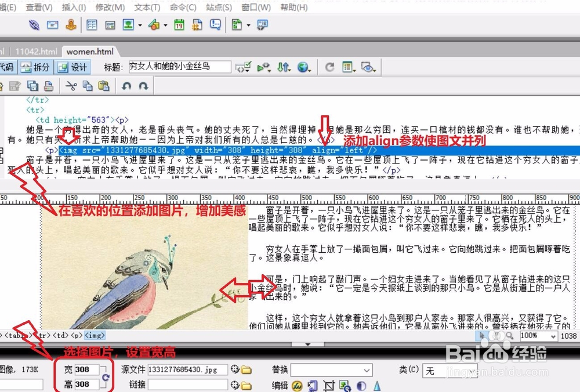Open the 命令(C) menu

[183, 7]
